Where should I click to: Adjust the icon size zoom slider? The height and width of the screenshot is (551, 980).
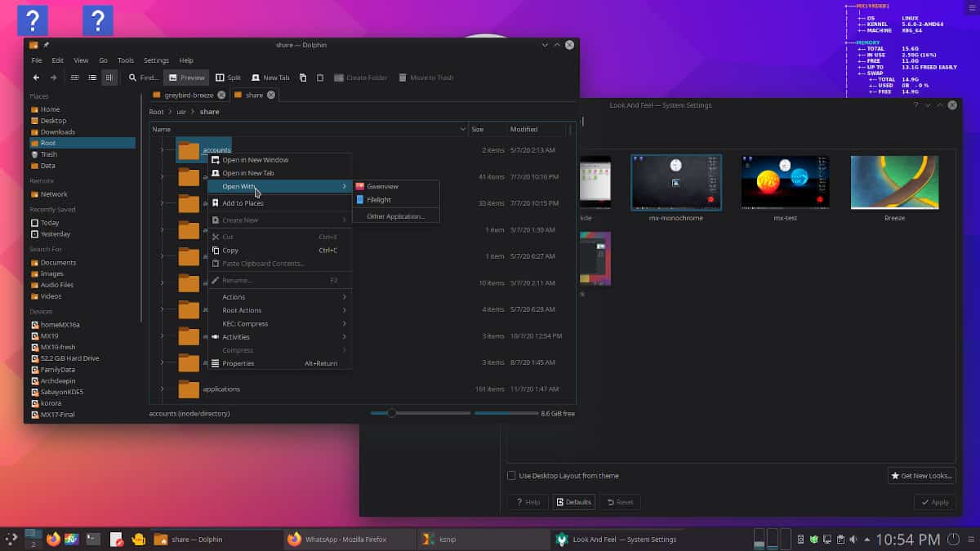392,413
